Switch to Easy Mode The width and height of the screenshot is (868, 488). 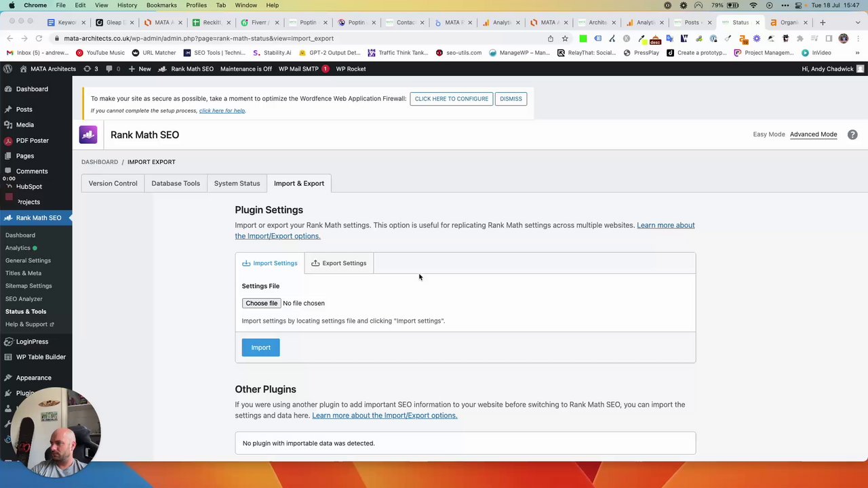pyautogui.click(x=769, y=134)
